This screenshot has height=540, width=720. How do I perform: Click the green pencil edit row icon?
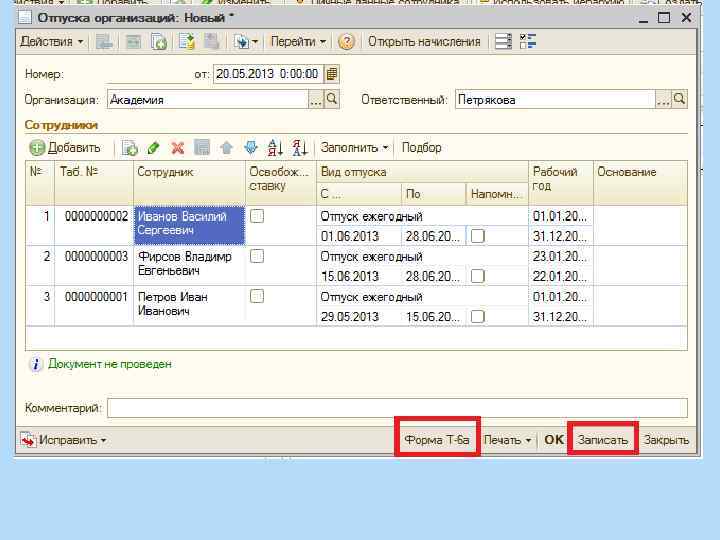pyautogui.click(x=153, y=148)
